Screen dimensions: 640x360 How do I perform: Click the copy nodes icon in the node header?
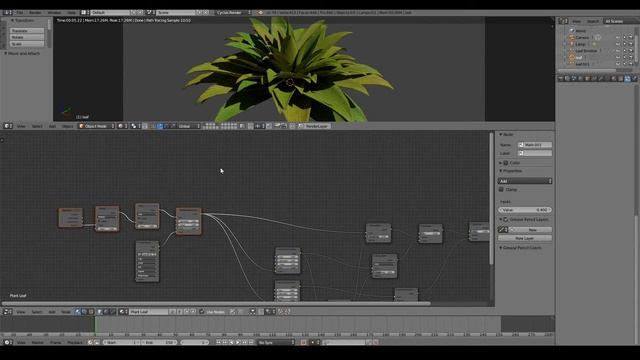(280, 312)
